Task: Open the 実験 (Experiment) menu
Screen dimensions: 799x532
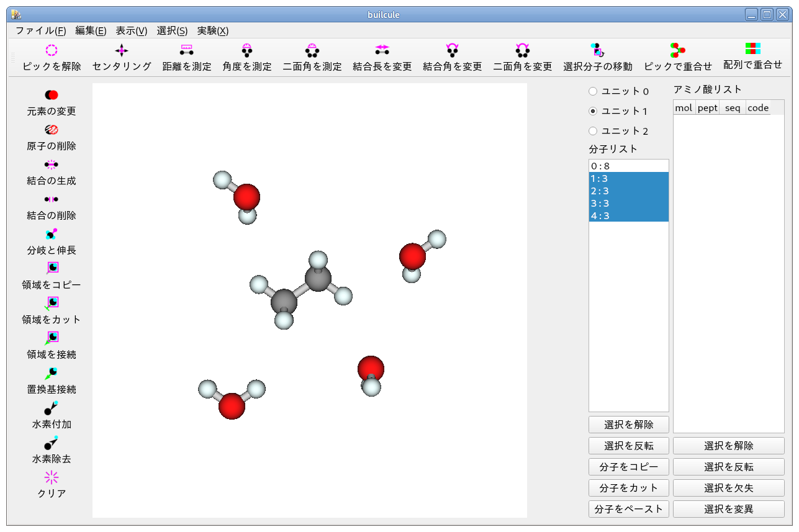Action: (x=212, y=30)
